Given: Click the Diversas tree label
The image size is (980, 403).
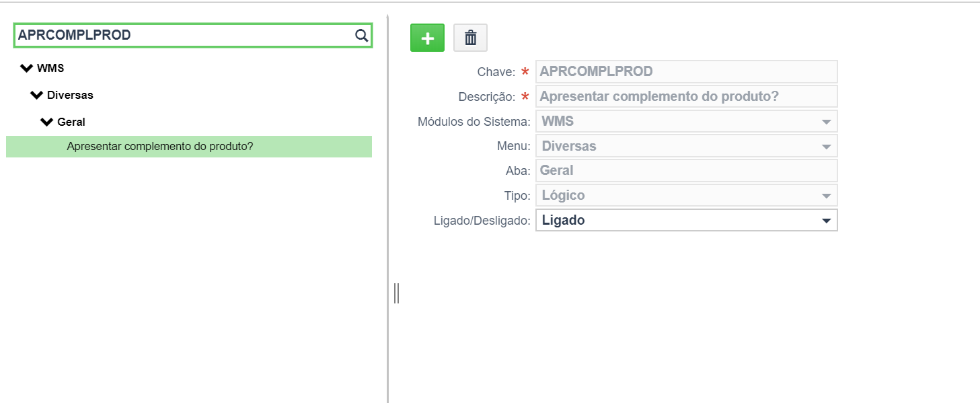Looking at the screenshot, I should (x=70, y=95).
